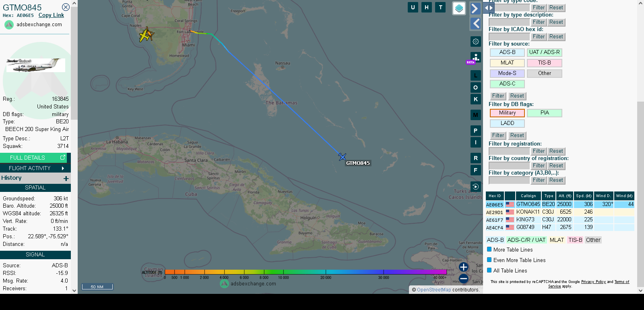Expand FLIGHT ACTIVITY section
Screen dimensions: 644x310
(x=35, y=168)
